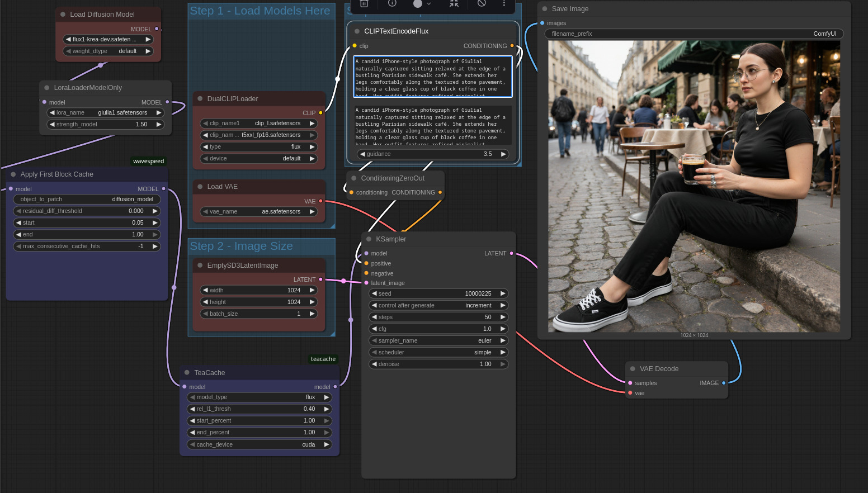The image size is (868, 493).
Task: Decrease the guidance value with left arrow
Action: click(x=362, y=154)
